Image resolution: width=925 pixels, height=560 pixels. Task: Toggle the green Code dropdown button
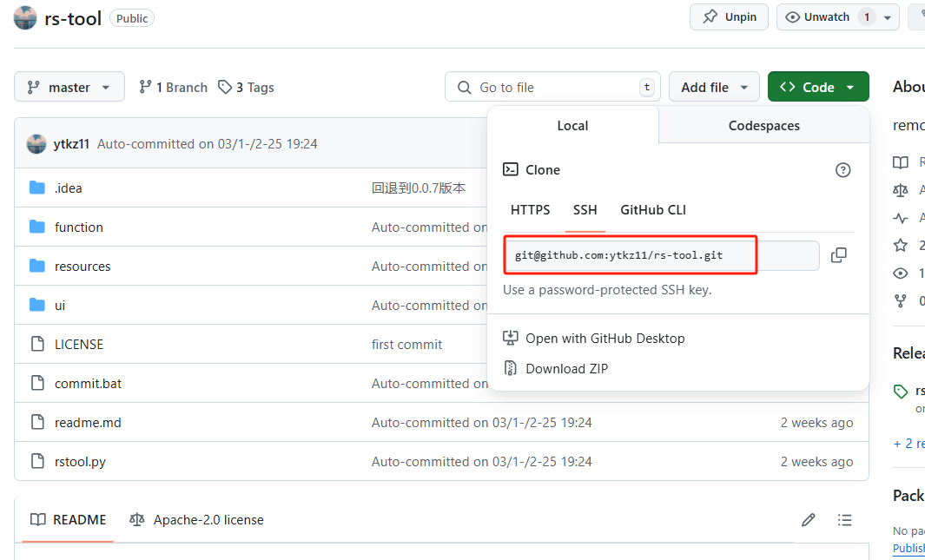pyautogui.click(x=818, y=87)
